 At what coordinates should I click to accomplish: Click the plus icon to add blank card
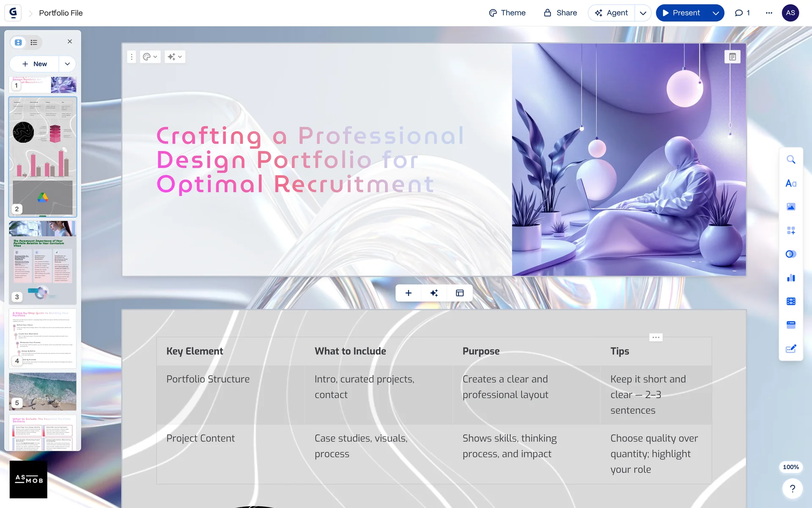tap(409, 293)
